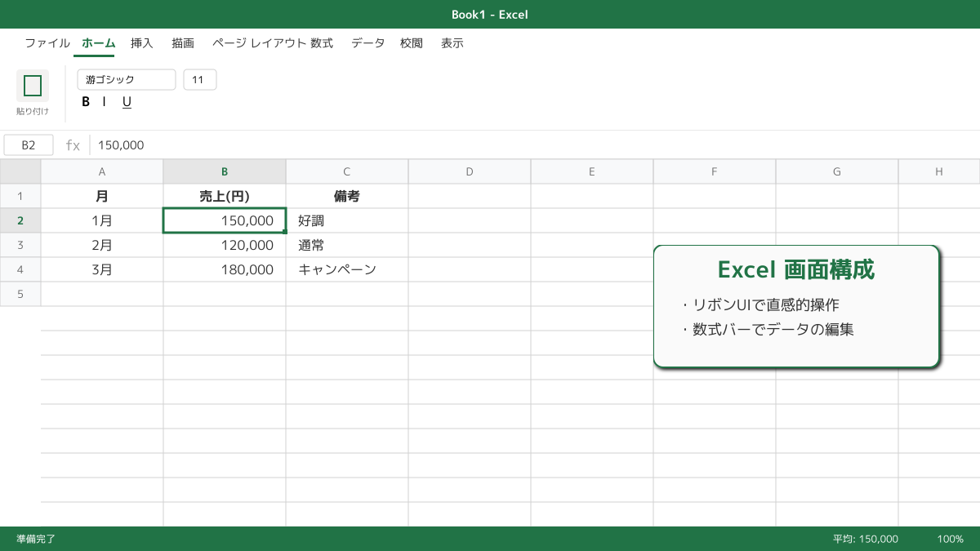Click the cell containing 月 header
Viewport: 980px width, 551px height.
(x=102, y=196)
